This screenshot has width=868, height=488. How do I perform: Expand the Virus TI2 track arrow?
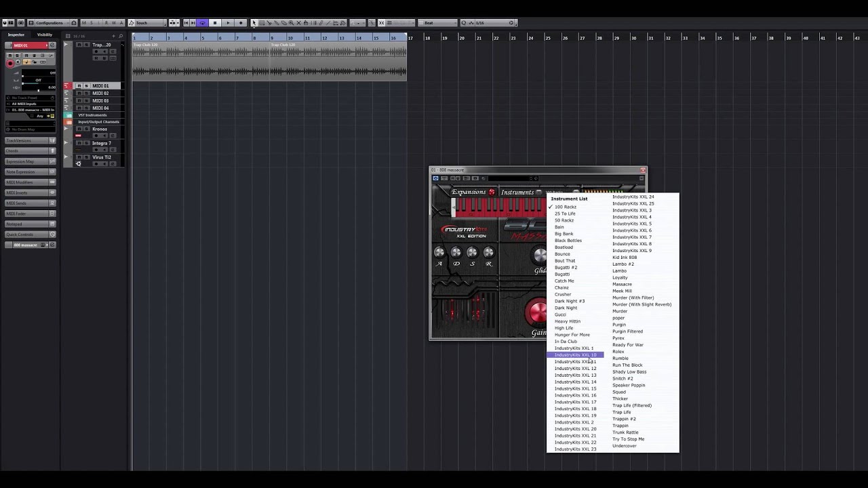66,157
